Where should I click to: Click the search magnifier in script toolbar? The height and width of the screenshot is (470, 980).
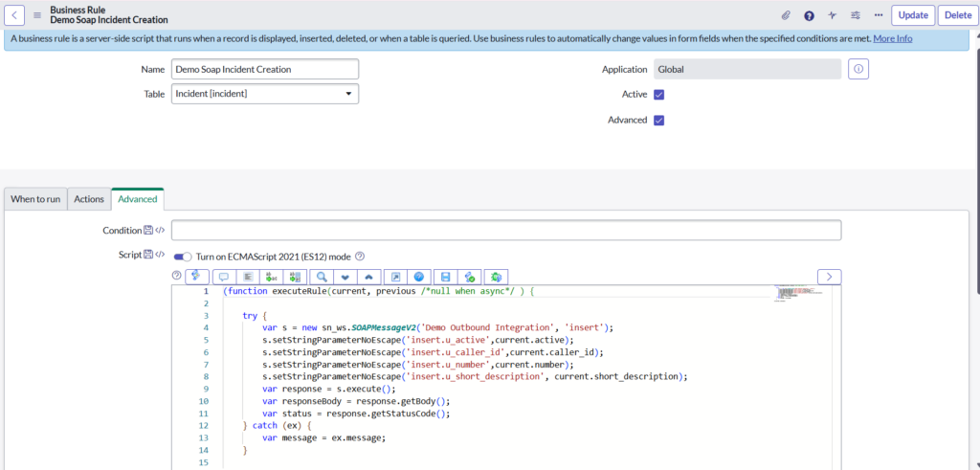[322, 277]
